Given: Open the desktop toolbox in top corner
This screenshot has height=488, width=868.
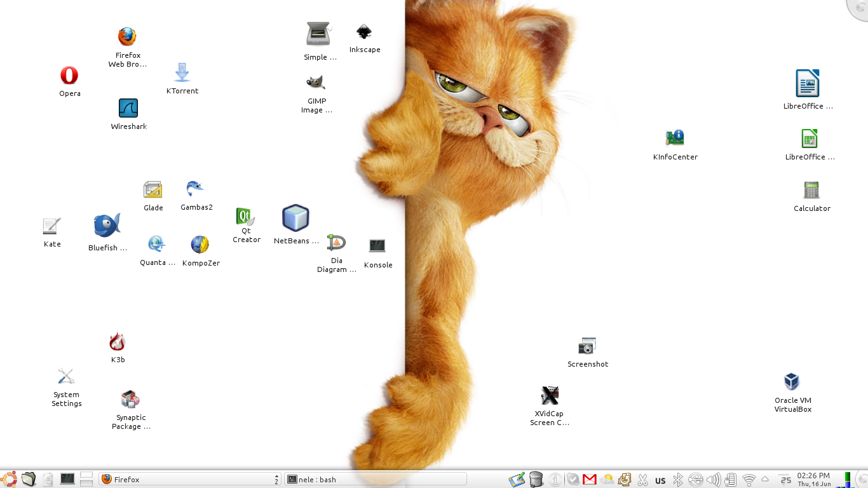Looking at the screenshot, I should click(x=858, y=8).
